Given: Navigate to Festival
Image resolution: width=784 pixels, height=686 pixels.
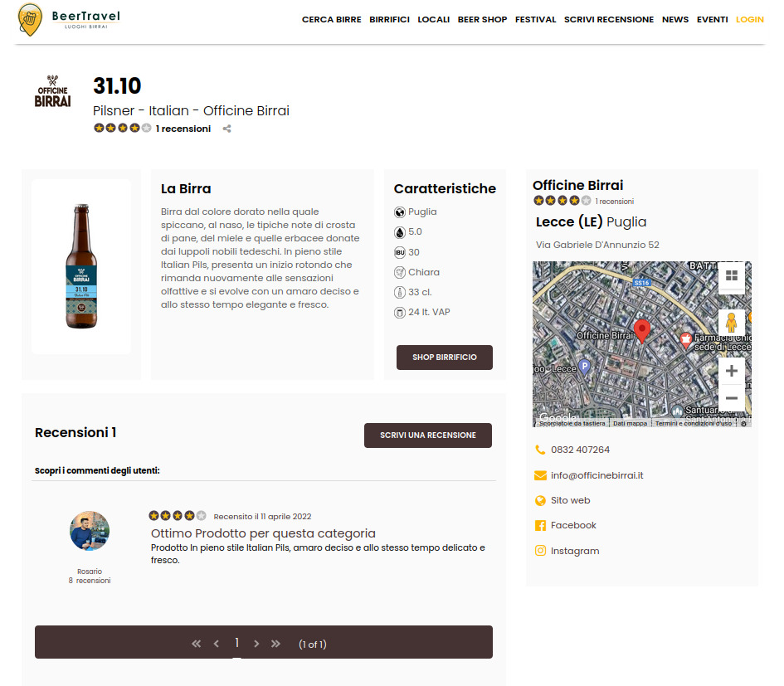Looking at the screenshot, I should pyautogui.click(x=535, y=20).
